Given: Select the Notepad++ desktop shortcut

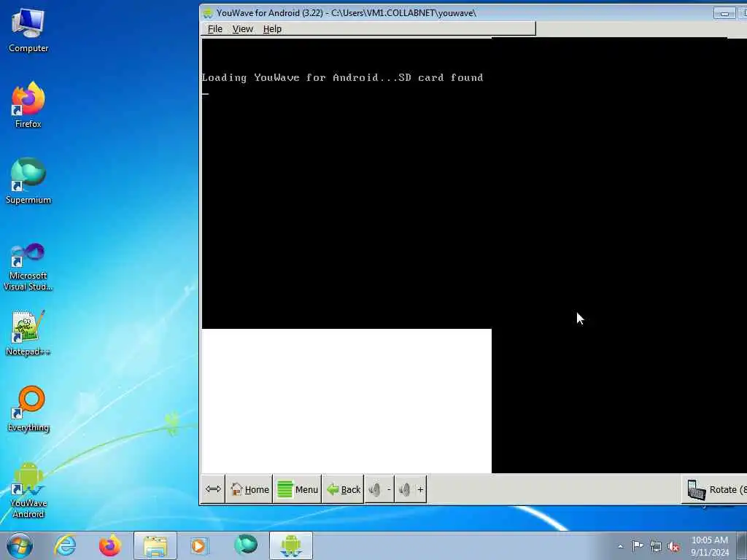Looking at the screenshot, I should tap(28, 332).
